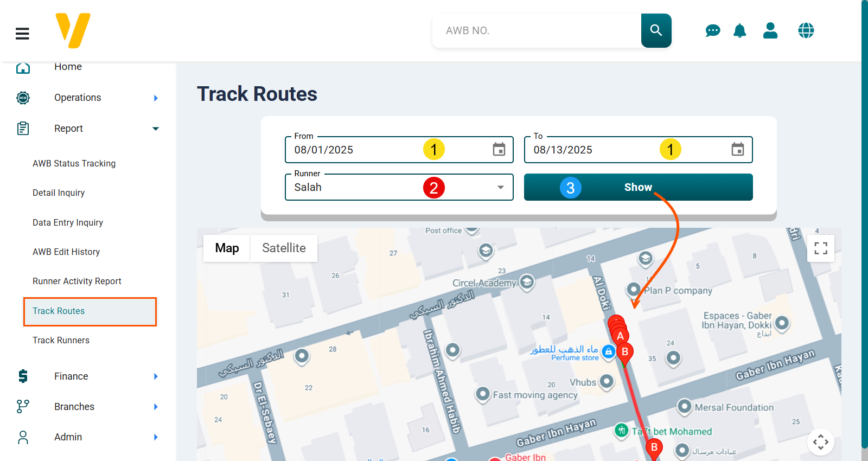
Task: Click the Branches menu label
Action: 74,407
